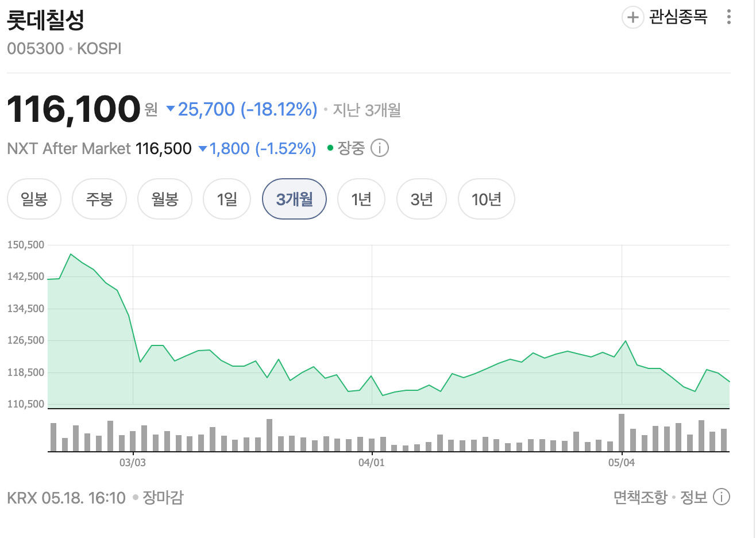This screenshot has height=538, width=756.
Task: Click the info icon beside 정보
Action: coord(722,497)
